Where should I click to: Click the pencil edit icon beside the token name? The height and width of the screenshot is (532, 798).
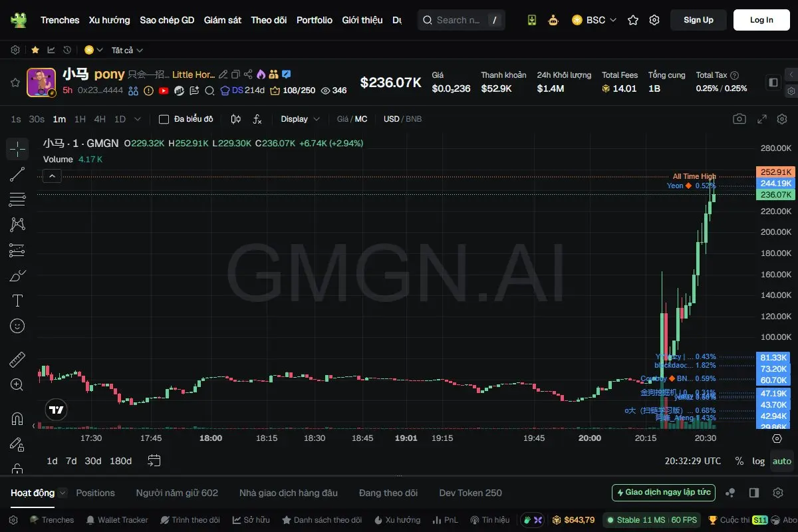[x=223, y=74]
